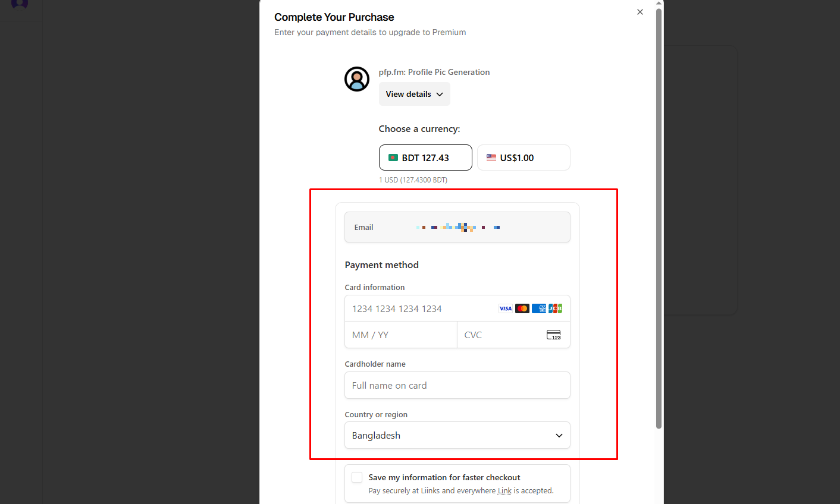The width and height of the screenshot is (840, 504).
Task: Click the pfp.fm profile avatar icon
Action: coord(357,79)
